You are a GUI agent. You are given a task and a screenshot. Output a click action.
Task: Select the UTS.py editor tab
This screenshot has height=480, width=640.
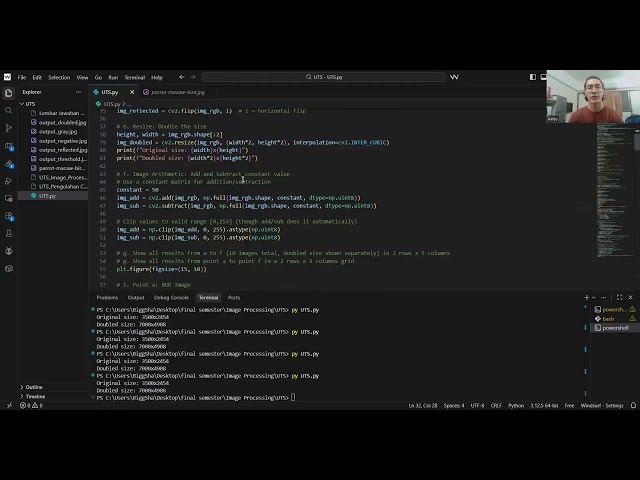click(x=110, y=92)
